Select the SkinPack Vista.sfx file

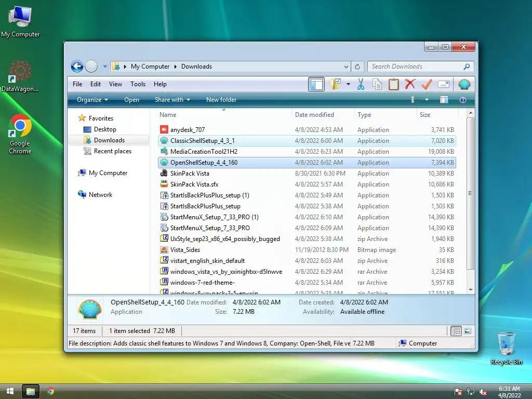pos(307,184)
